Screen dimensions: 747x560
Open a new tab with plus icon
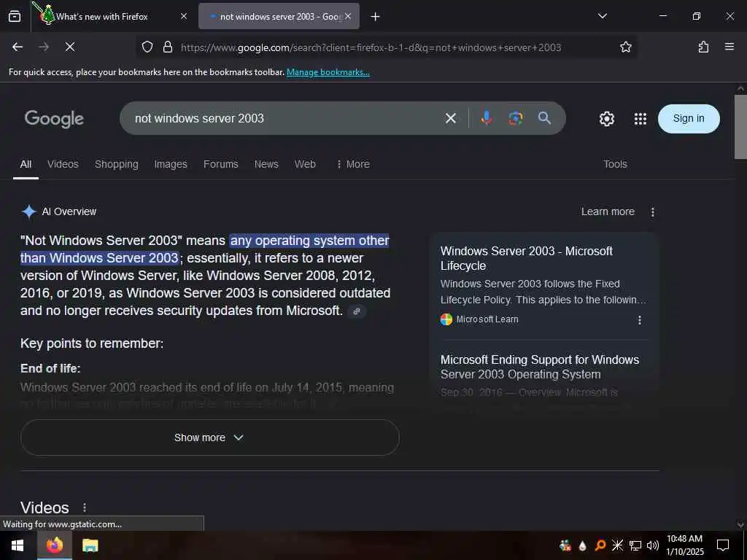(x=376, y=17)
